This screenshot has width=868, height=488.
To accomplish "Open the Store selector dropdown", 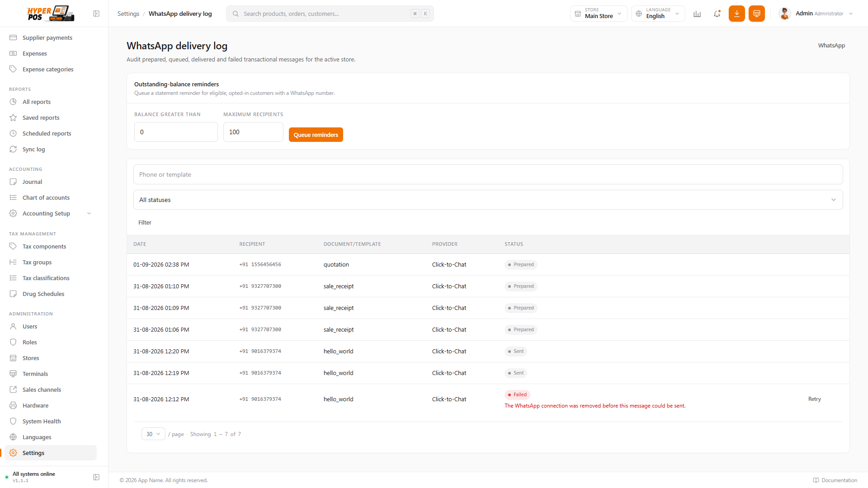I will [x=599, y=14].
